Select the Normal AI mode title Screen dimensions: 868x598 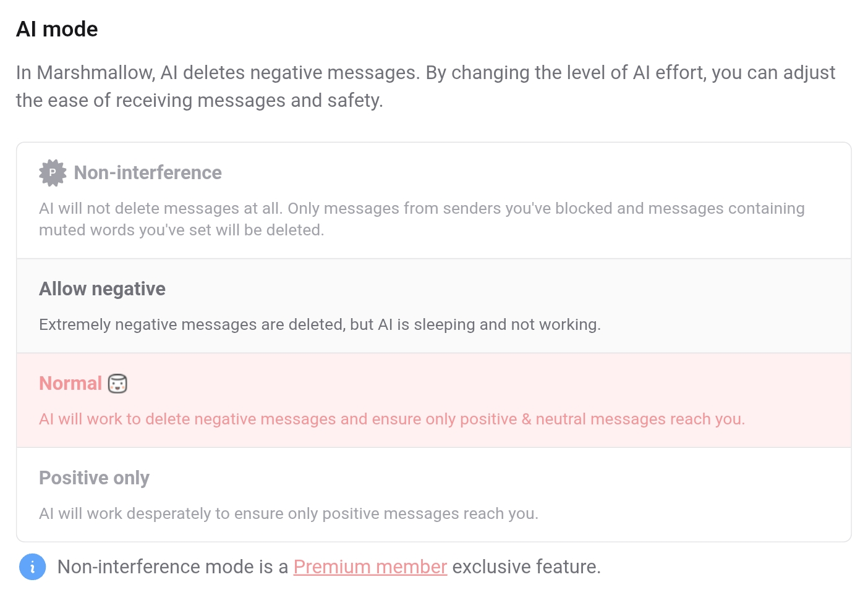(70, 384)
